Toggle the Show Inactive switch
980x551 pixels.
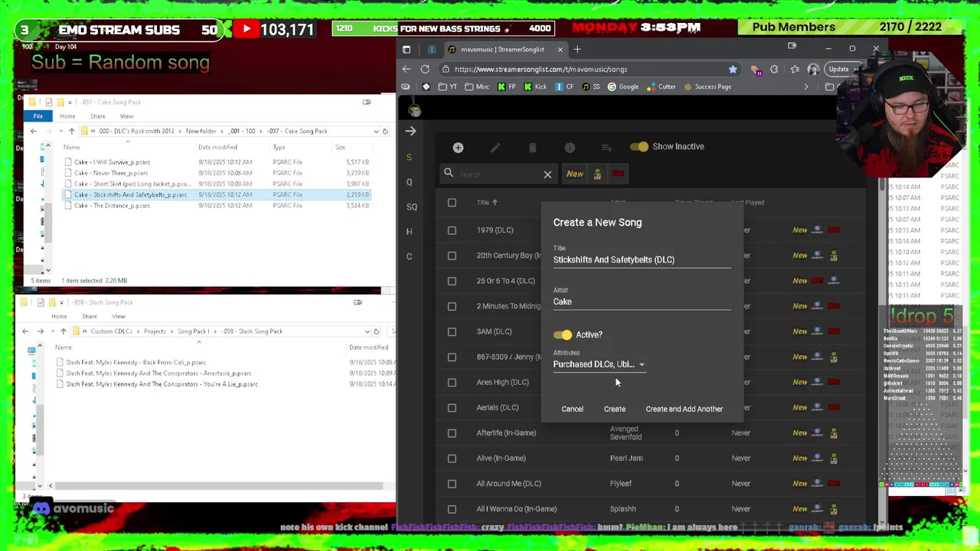(639, 146)
